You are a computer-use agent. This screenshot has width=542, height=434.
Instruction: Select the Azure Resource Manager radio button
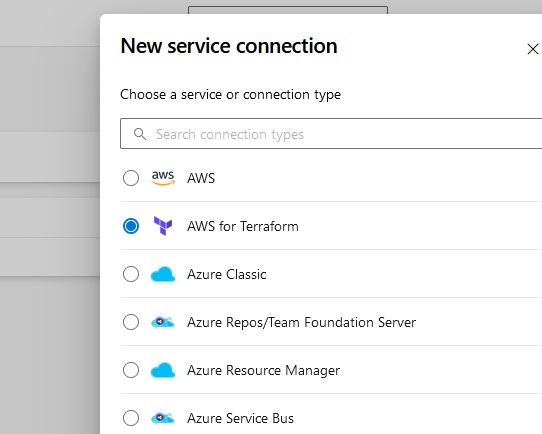pyautogui.click(x=131, y=370)
